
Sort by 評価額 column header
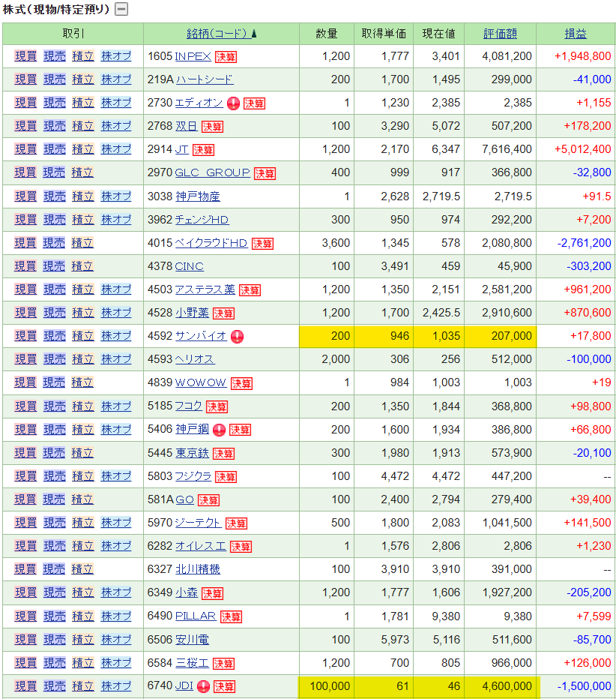click(500, 34)
